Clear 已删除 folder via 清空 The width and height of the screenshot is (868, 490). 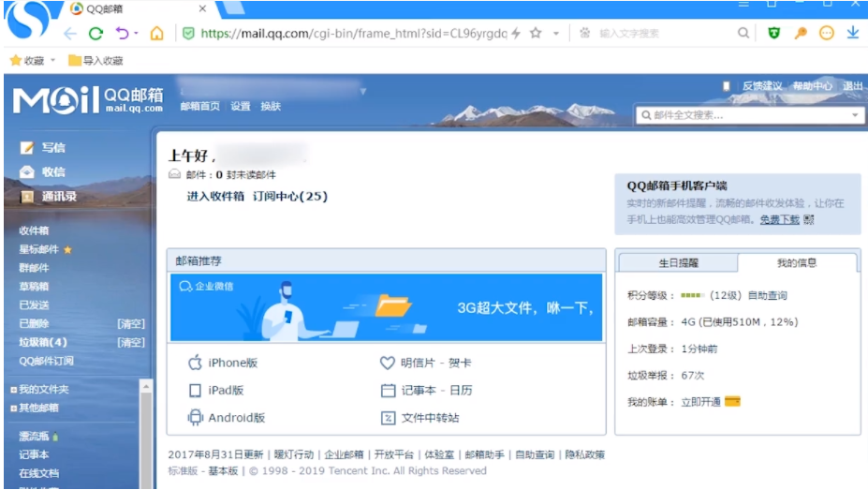point(131,324)
